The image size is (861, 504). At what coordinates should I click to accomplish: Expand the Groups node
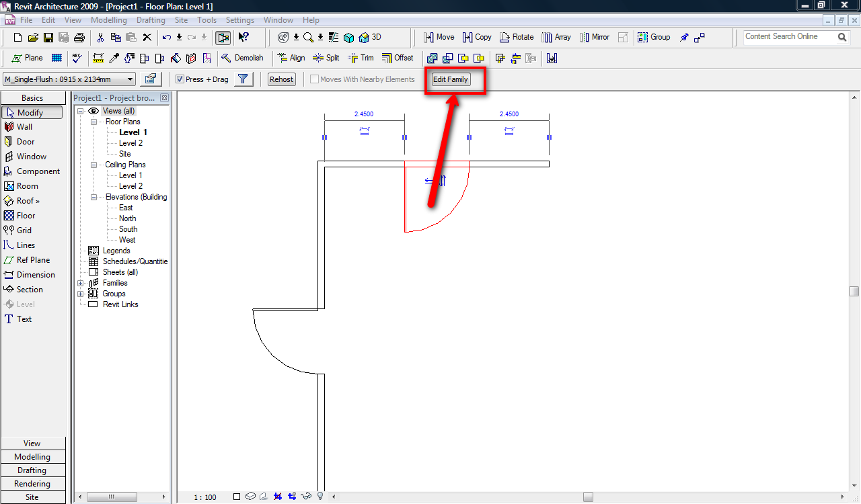click(x=81, y=294)
